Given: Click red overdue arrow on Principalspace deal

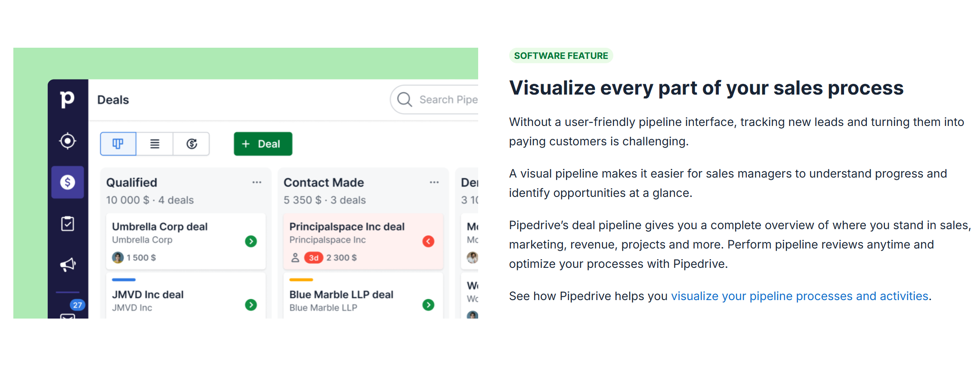Looking at the screenshot, I should point(428,241).
